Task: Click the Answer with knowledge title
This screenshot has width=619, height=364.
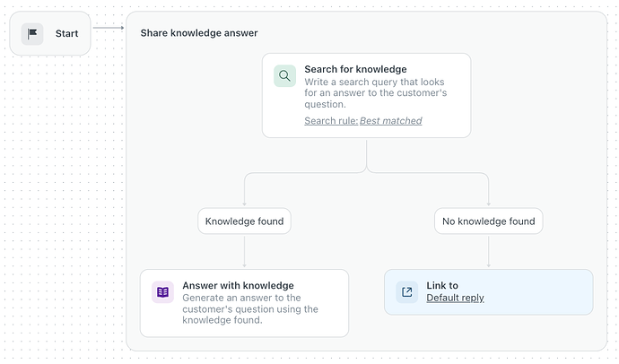Action: 238,285
